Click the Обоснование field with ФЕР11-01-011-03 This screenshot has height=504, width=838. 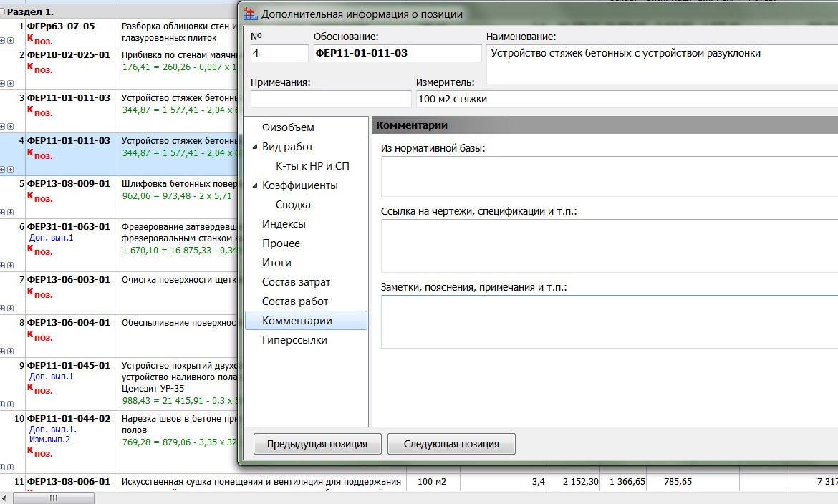pyautogui.click(x=397, y=53)
